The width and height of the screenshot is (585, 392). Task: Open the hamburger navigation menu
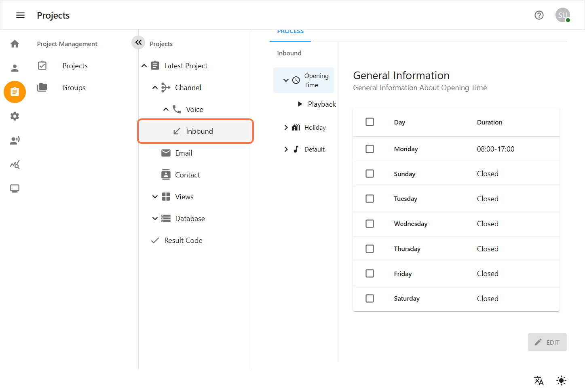click(20, 15)
